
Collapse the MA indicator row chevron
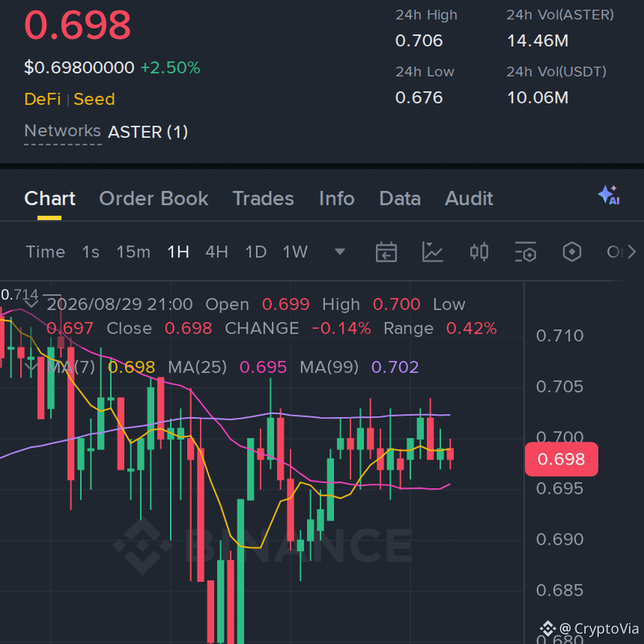[x=31, y=367]
